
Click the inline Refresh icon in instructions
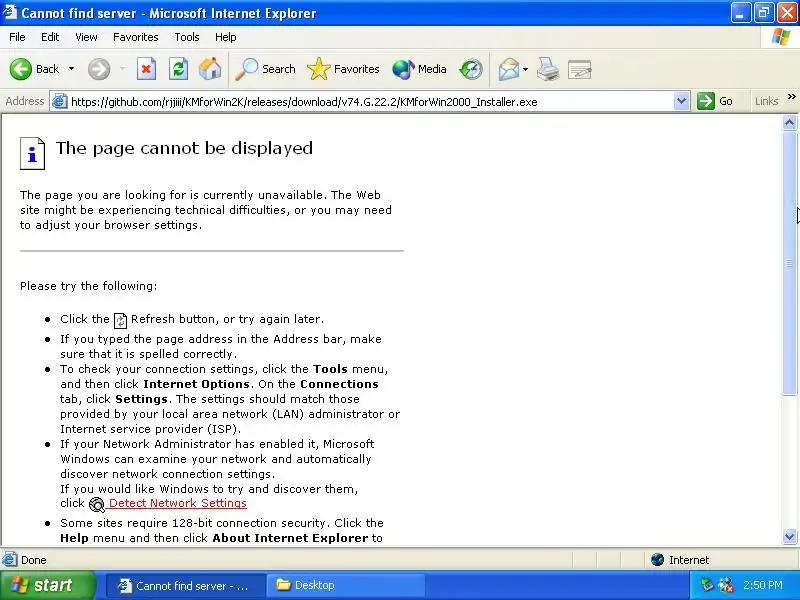point(120,320)
